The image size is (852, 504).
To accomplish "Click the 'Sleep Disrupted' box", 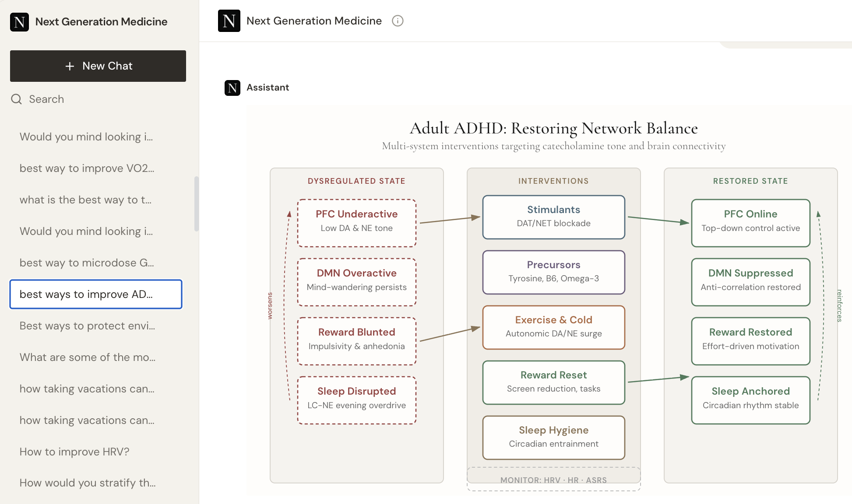I will tap(357, 400).
